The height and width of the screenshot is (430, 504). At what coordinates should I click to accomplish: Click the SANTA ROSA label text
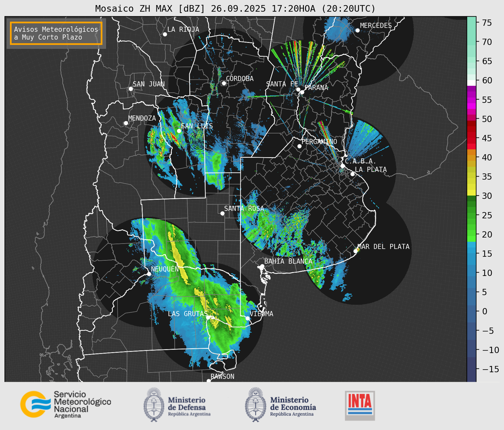click(x=244, y=208)
